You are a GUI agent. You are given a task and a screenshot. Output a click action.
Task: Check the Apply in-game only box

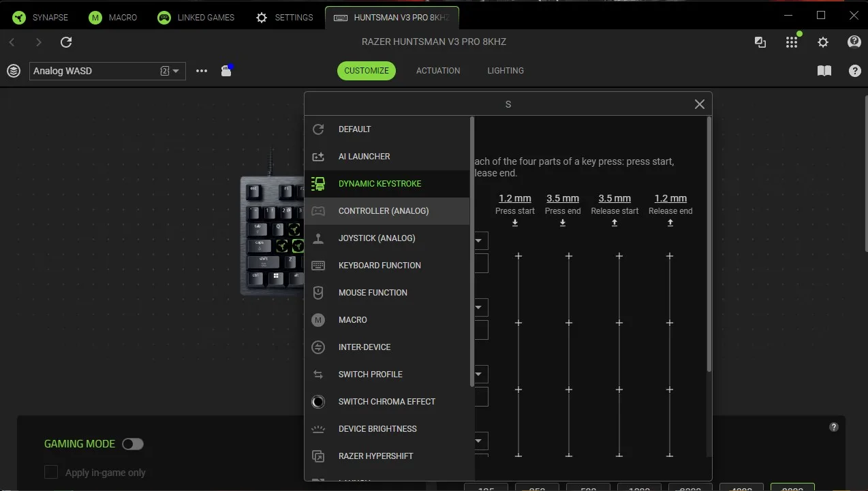coord(51,472)
